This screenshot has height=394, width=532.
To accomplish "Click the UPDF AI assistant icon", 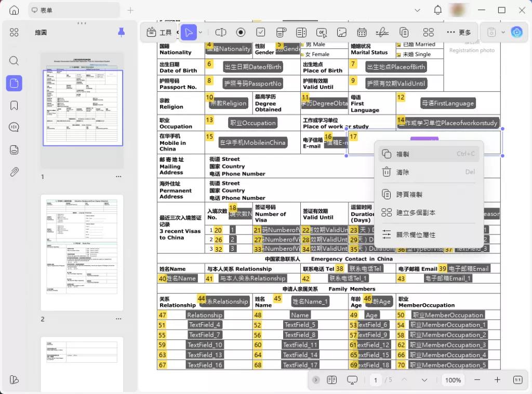I will tap(516, 32).
